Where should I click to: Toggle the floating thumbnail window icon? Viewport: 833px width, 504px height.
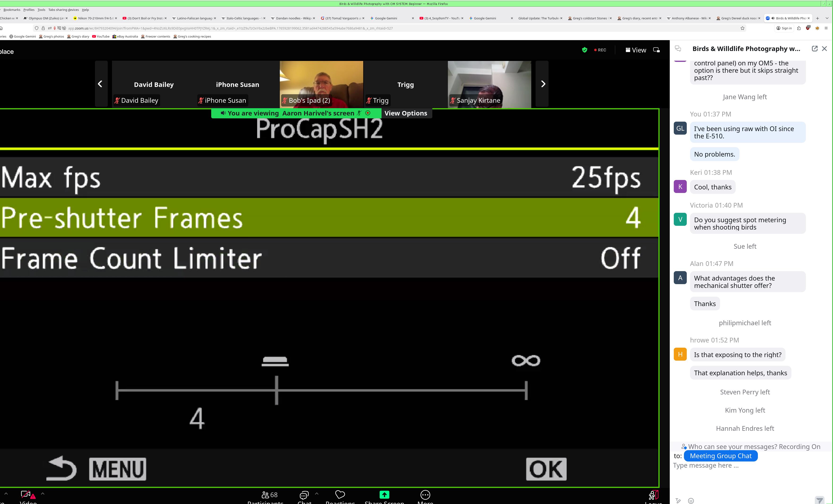[656, 50]
